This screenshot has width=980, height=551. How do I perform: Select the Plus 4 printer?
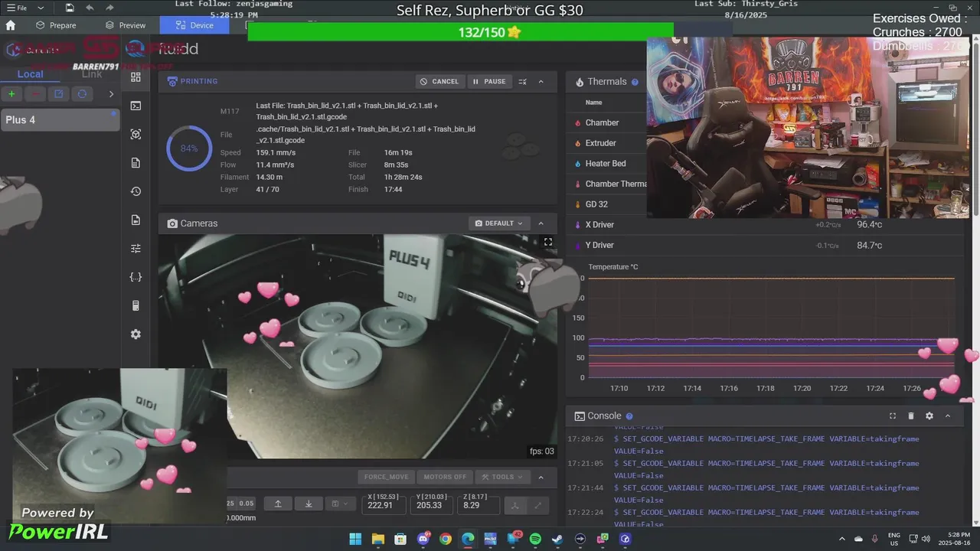click(60, 119)
